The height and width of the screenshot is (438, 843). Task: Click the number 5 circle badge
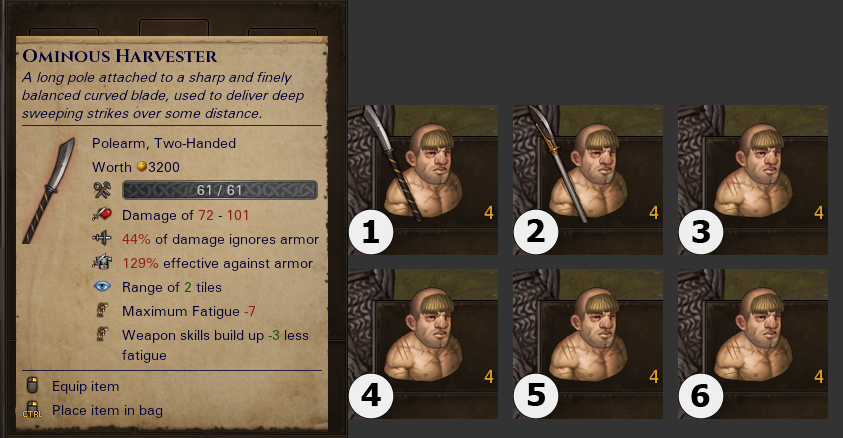coord(536,396)
